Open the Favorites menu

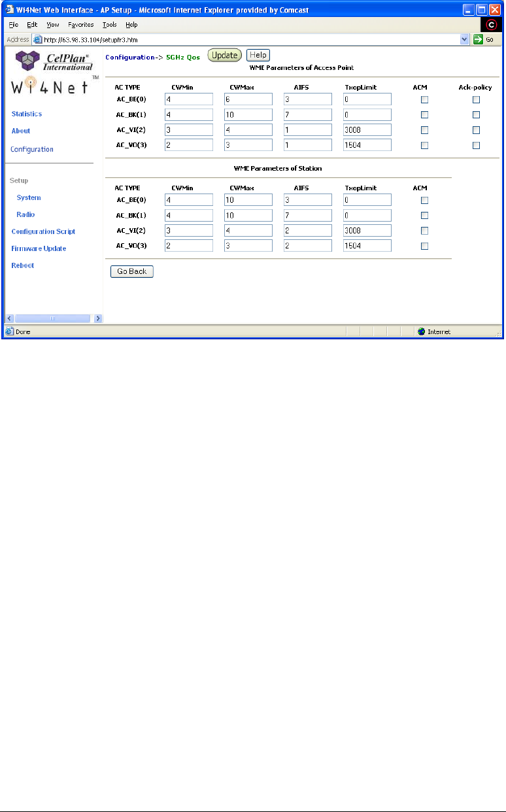click(81, 25)
